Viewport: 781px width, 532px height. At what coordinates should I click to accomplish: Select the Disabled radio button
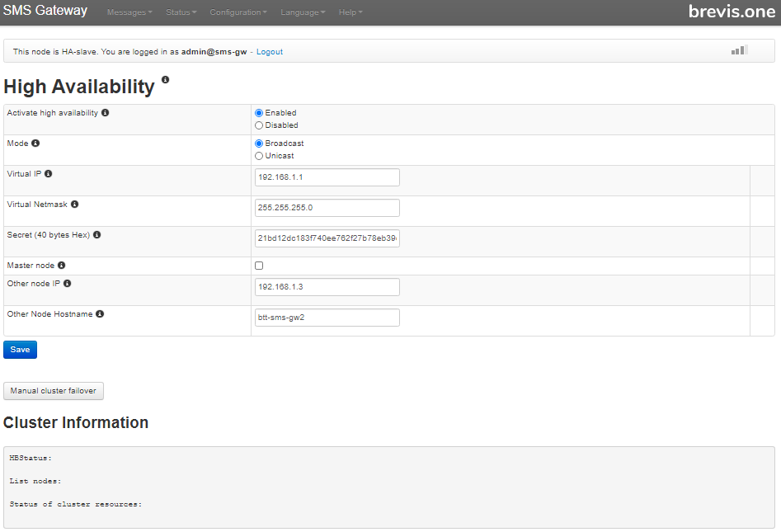coord(259,125)
